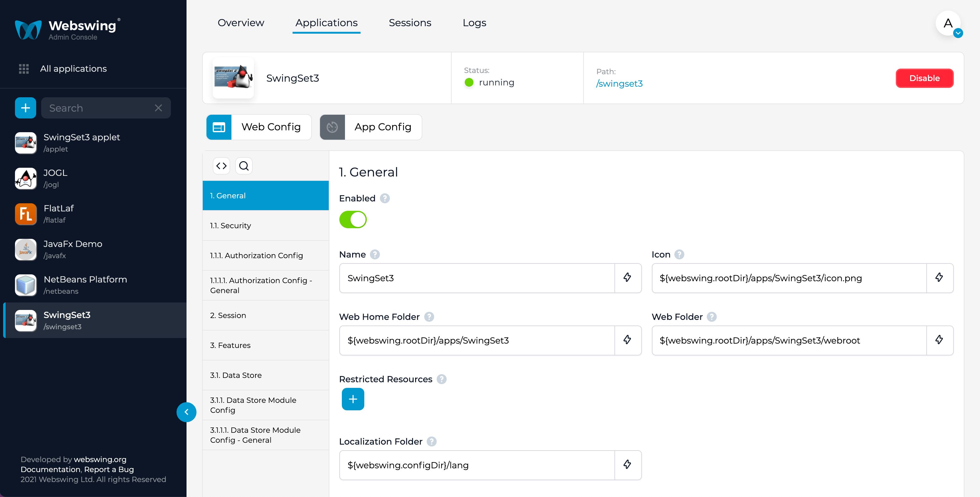
Task: Open the config search magnifier icon
Action: (x=244, y=166)
